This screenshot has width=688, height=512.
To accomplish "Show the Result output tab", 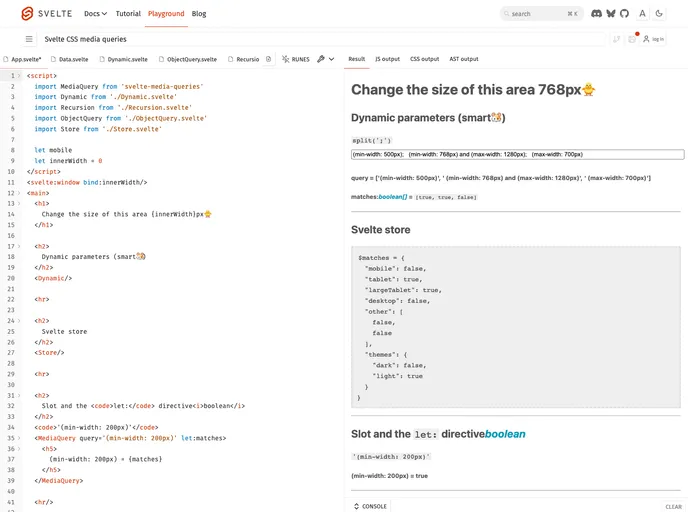I will click(357, 59).
